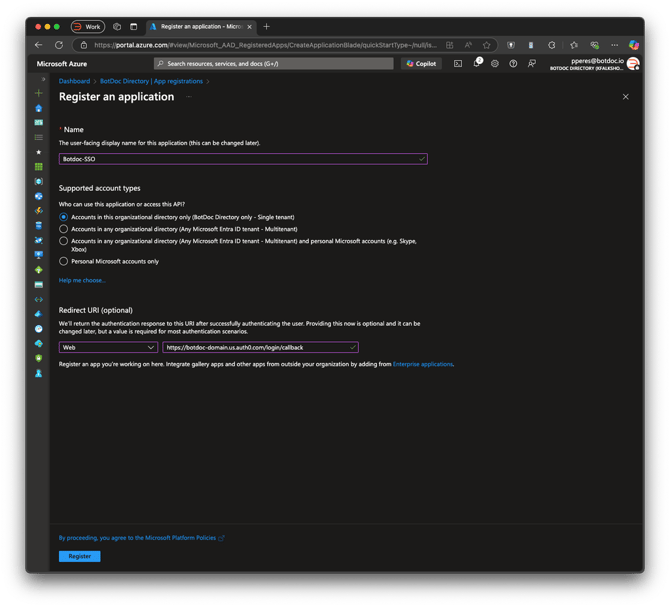Click the Create a resource plus icon
Screen dimensions: 670x607
pos(38,93)
